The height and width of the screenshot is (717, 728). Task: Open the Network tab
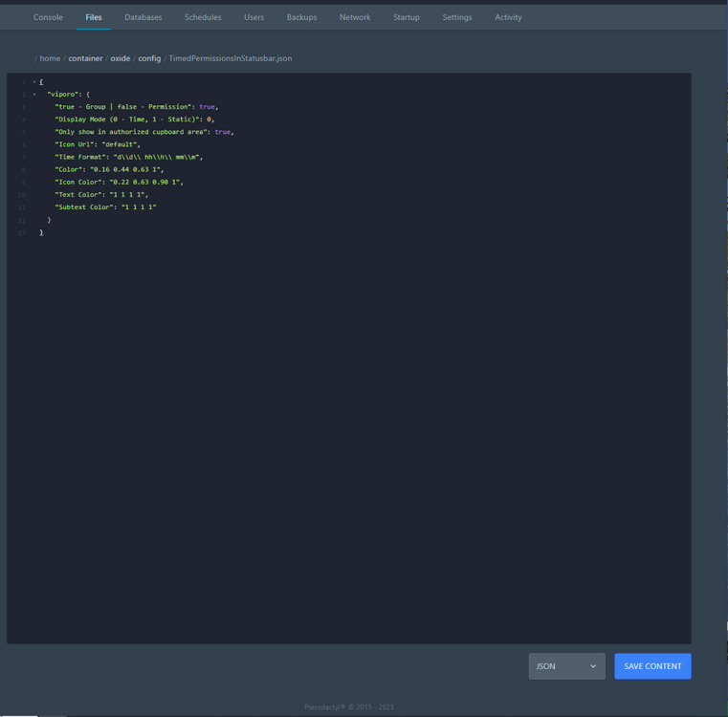click(354, 17)
